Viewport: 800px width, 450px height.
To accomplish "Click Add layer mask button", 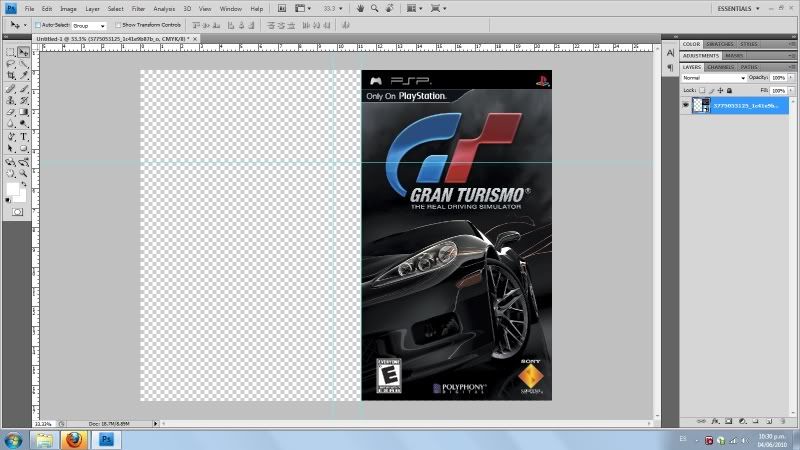I will pos(729,421).
